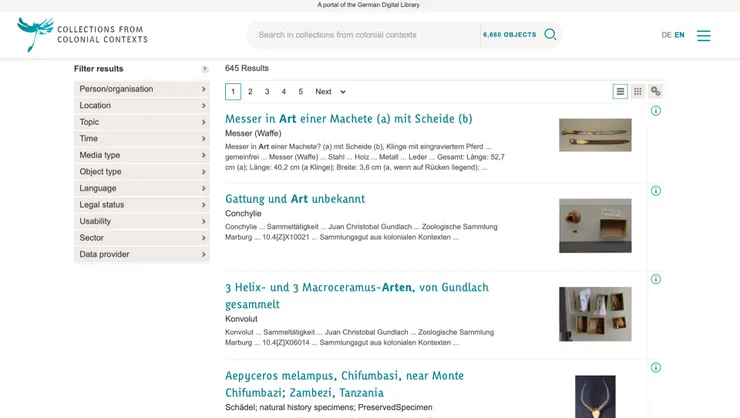Screen dimensions: 740x418
Task: Click the magnifier search icon
Action: pyautogui.click(x=550, y=34)
